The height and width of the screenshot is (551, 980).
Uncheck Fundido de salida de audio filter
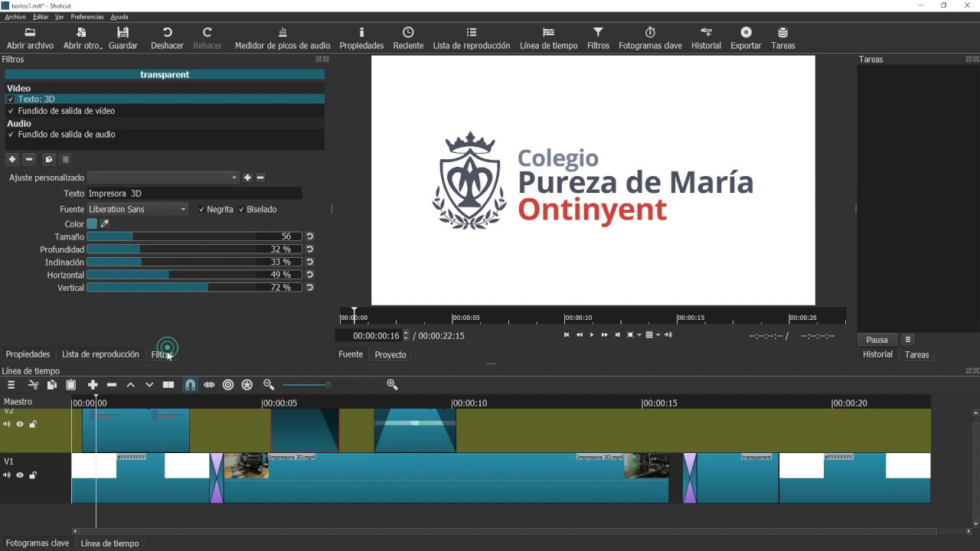11,135
